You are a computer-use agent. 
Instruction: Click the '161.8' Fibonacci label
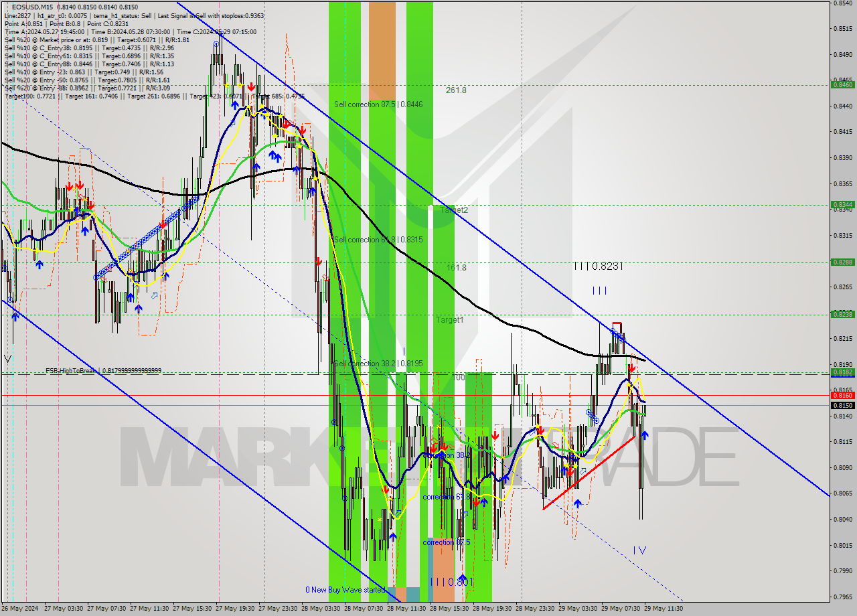tap(456, 267)
